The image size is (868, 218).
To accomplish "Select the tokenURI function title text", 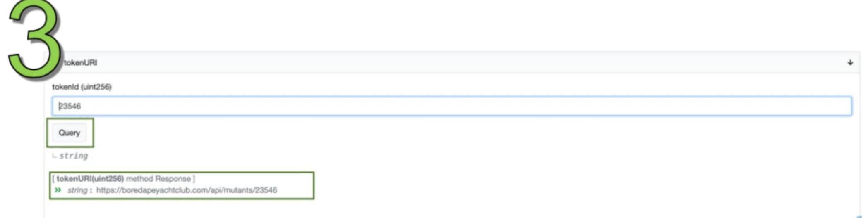I will point(80,63).
